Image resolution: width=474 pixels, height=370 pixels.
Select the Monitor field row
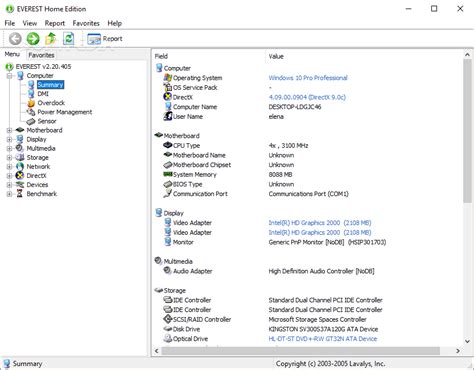coord(183,242)
